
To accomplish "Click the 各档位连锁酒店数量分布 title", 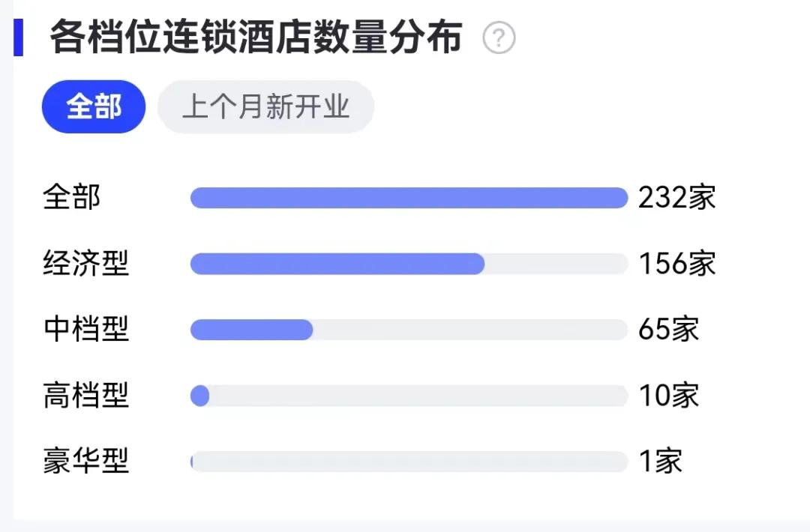I will (x=256, y=37).
